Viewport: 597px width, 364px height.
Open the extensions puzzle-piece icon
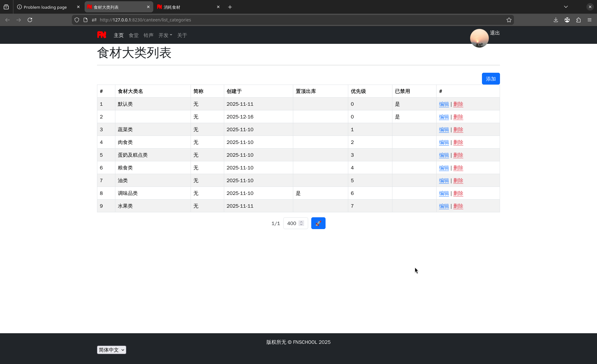[x=578, y=20]
